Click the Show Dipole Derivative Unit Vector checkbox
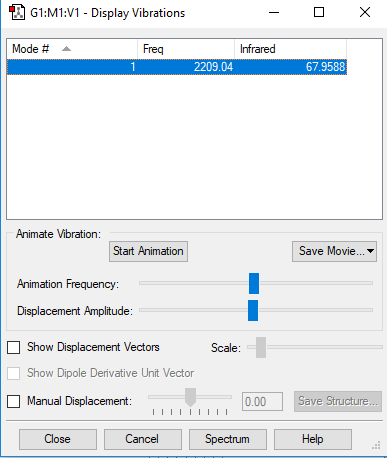 coord(14,373)
